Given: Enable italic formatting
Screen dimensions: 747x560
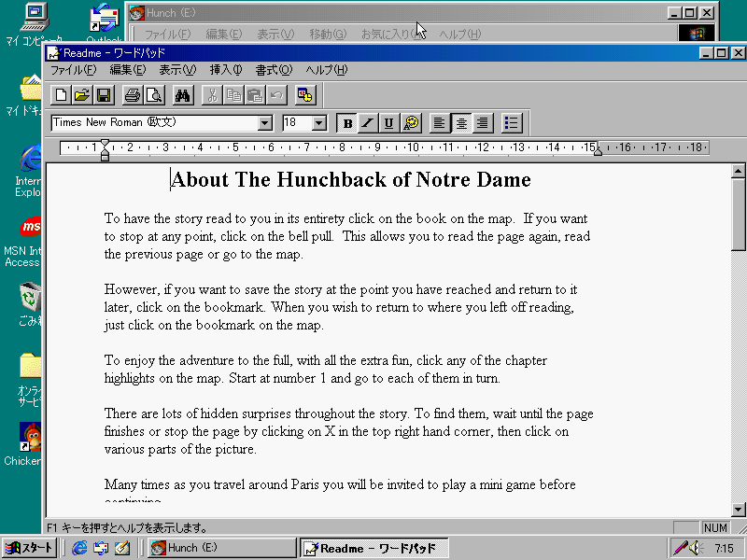Looking at the screenshot, I should pos(368,122).
